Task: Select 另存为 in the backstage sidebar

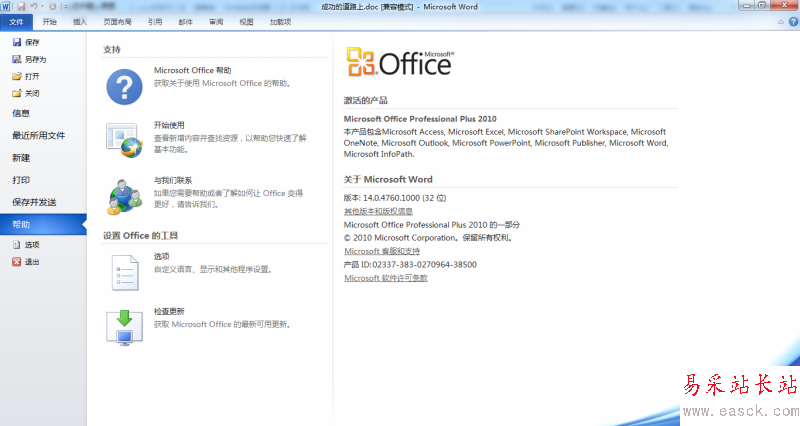Action: click(36, 59)
